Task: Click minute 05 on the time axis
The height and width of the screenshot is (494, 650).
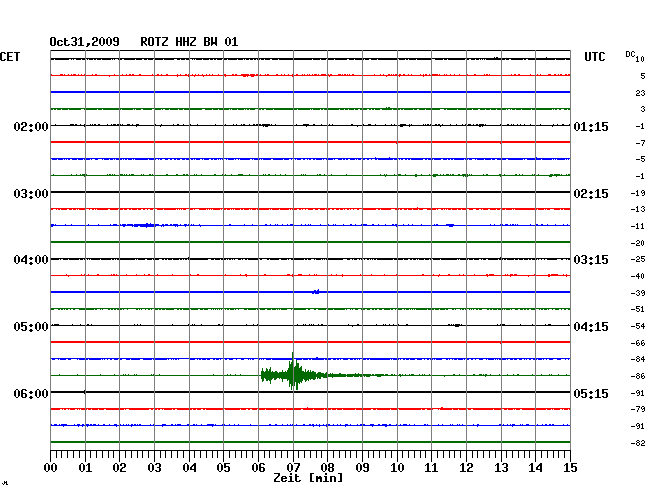Action: click(x=223, y=468)
